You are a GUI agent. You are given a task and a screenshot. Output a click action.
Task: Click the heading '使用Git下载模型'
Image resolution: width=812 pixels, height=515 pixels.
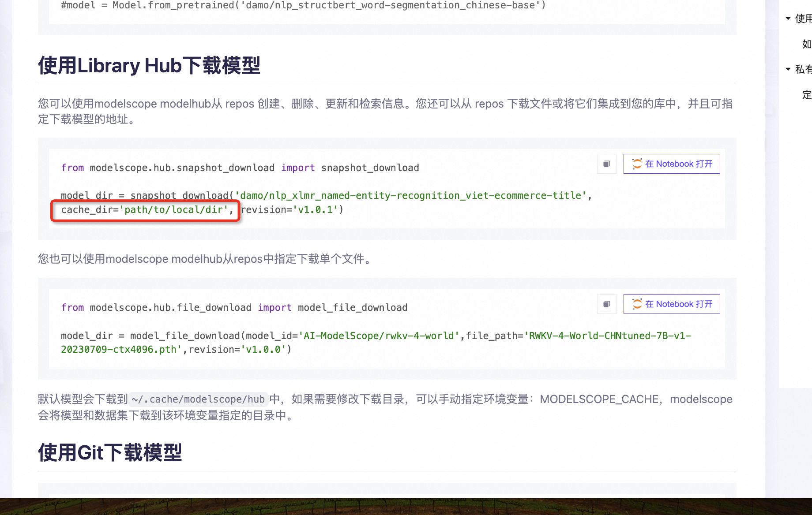[110, 453]
